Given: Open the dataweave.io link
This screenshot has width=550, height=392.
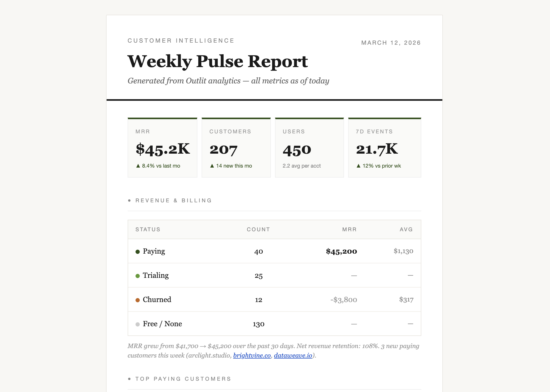Looking at the screenshot, I should (293, 355).
